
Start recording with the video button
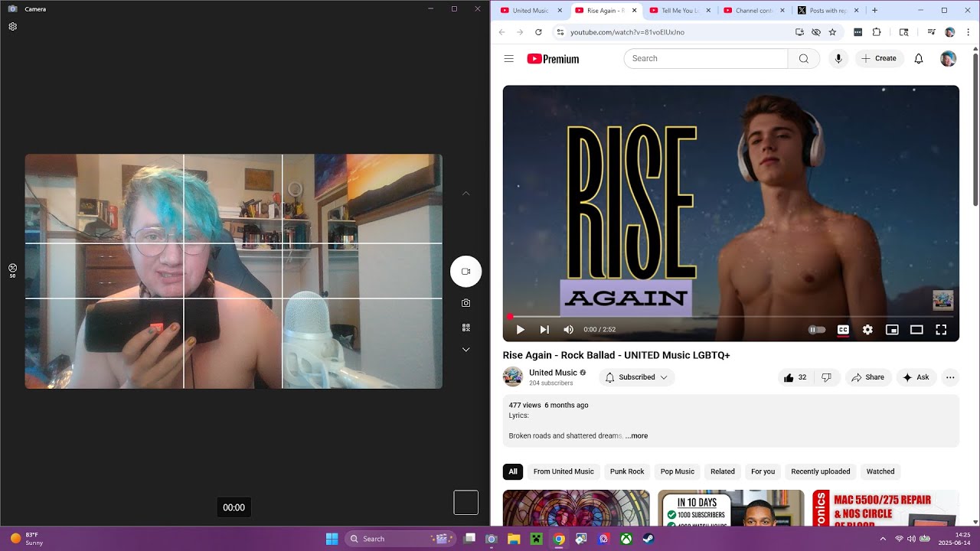tap(465, 272)
